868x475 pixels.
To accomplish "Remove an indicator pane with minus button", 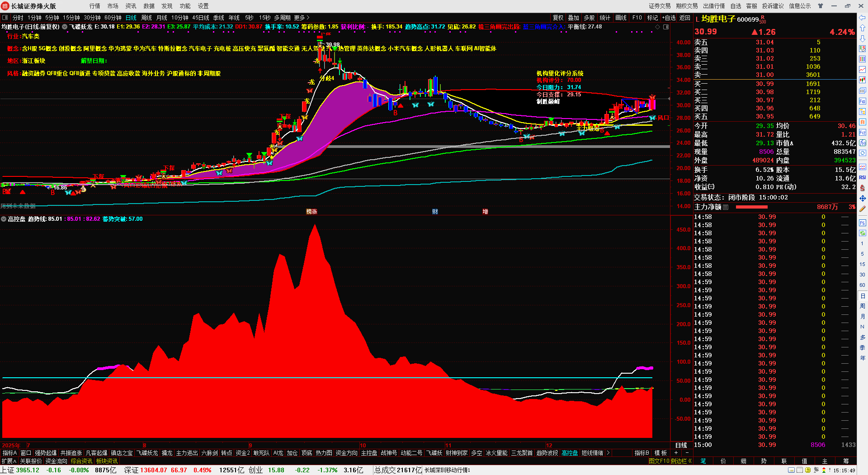I will point(687,453).
